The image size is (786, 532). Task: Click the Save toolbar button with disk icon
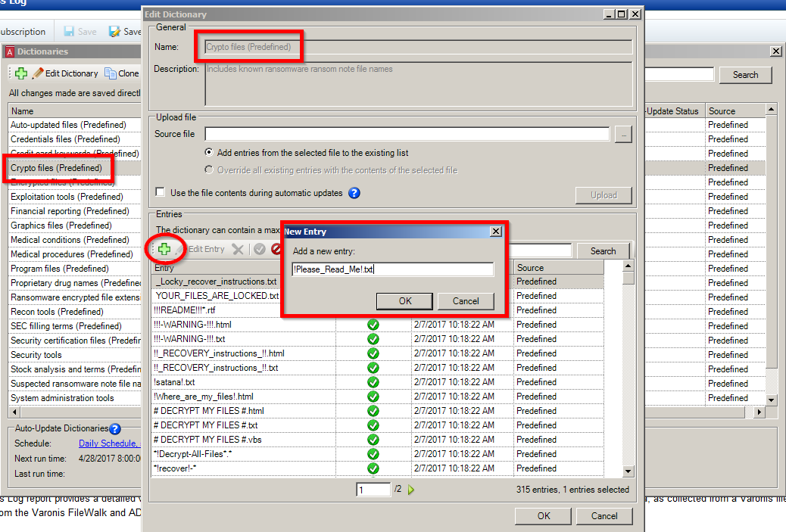coord(80,32)
